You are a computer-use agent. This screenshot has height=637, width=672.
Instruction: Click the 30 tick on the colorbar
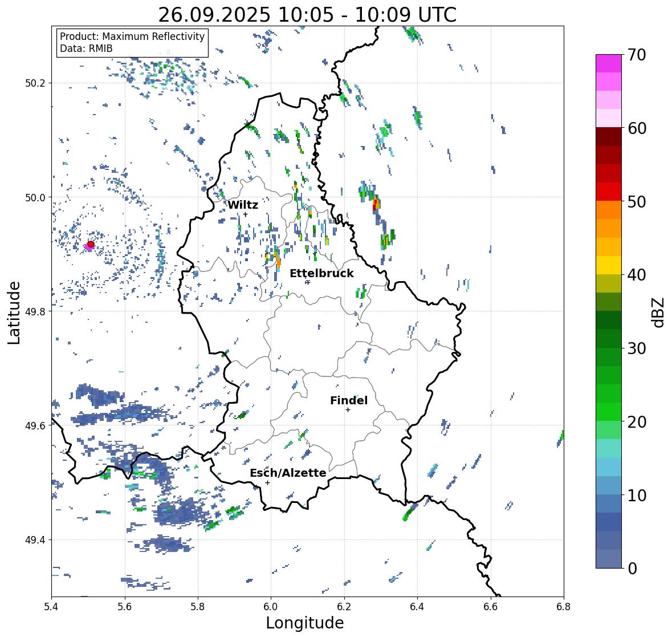637,348
